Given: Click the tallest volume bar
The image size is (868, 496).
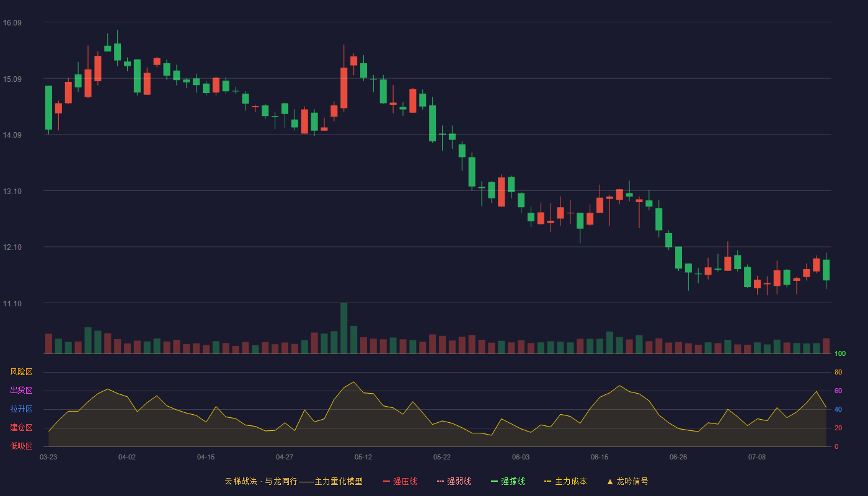Looking at the screenshot, I should (344, 328).
